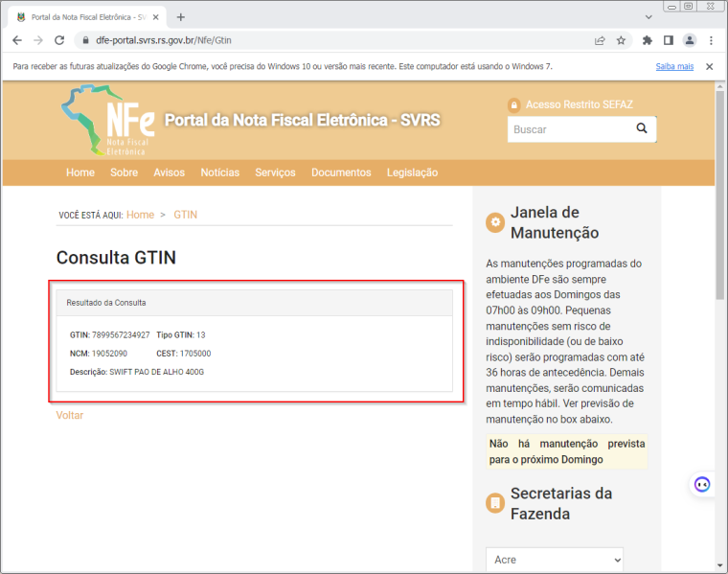
Task: Open the Serviços menu item
Action: (x=275, y=172)
